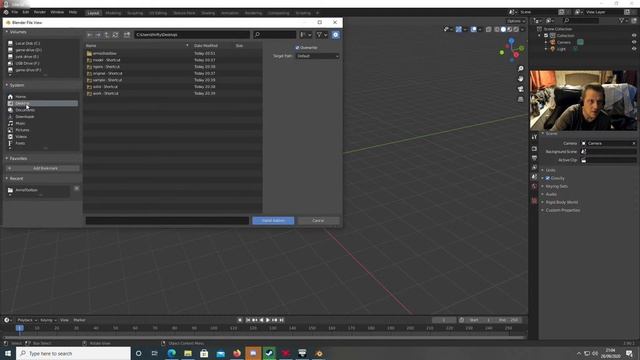Open the Render menu
Screen dimensions: 640x360
coord(40,12)
